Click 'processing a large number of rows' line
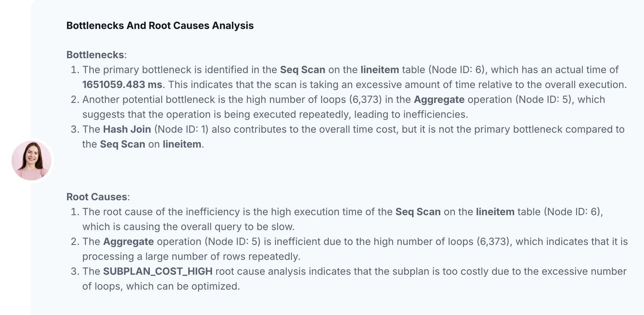Image resolution: width=644 pixels, height=315 pixels. tap(191, 256)
